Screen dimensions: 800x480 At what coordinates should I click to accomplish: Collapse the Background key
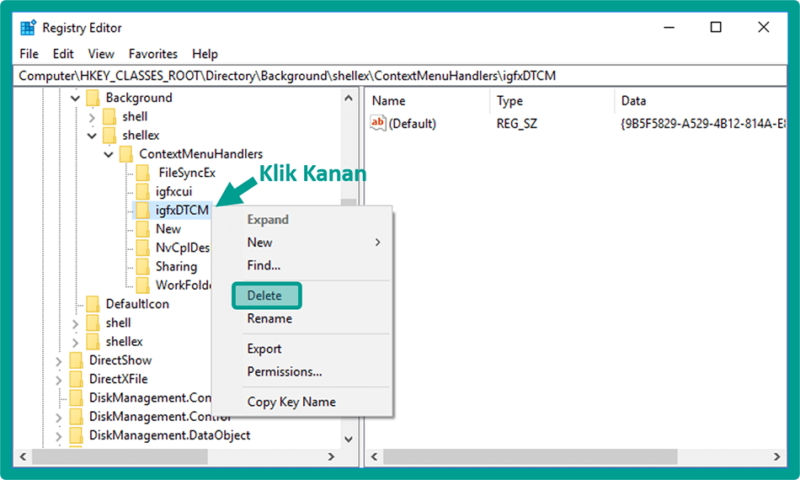point(75,98)
